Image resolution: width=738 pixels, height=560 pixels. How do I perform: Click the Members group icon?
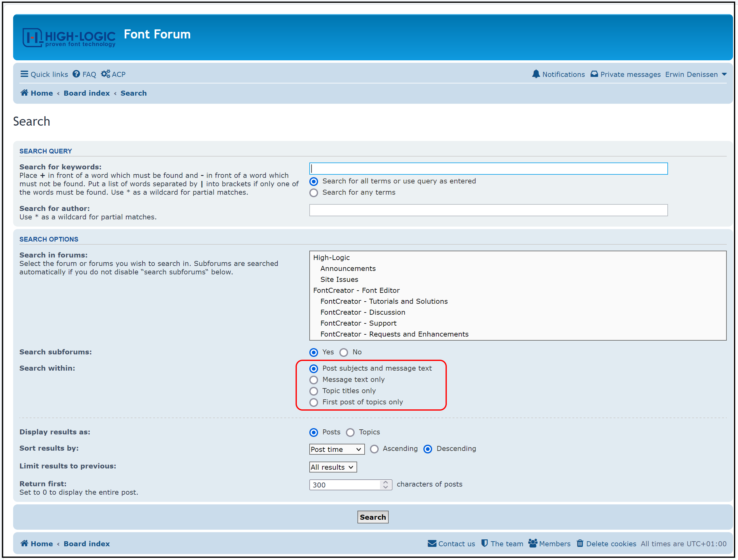pyautogui.click(x=533, y=543)
